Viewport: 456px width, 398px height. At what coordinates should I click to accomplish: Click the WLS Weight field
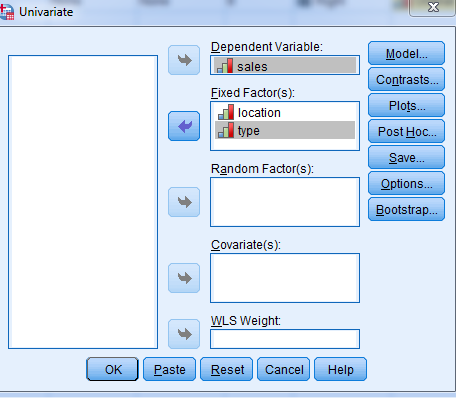pyautogui.click(x=285, y=339)
